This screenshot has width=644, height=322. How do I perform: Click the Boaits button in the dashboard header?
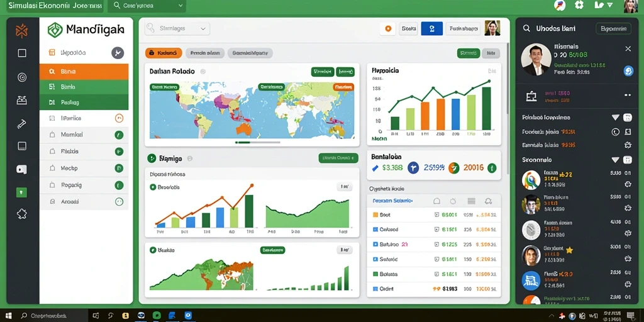pyautogui.click(x=408, y=28)
